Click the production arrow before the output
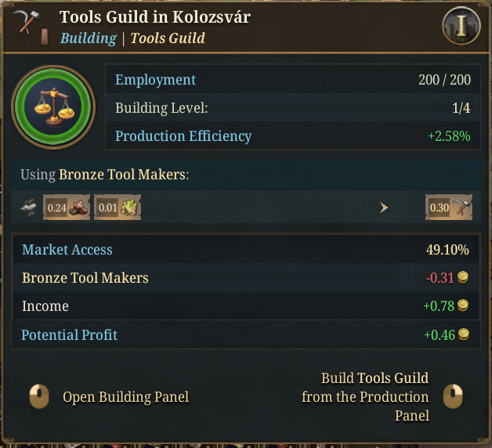492x448 pixels. (384, 208)
